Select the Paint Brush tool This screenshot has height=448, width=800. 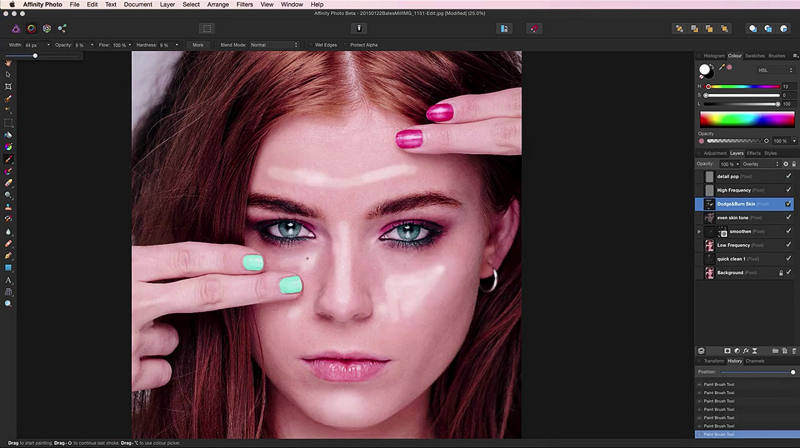tap(8, 159)
